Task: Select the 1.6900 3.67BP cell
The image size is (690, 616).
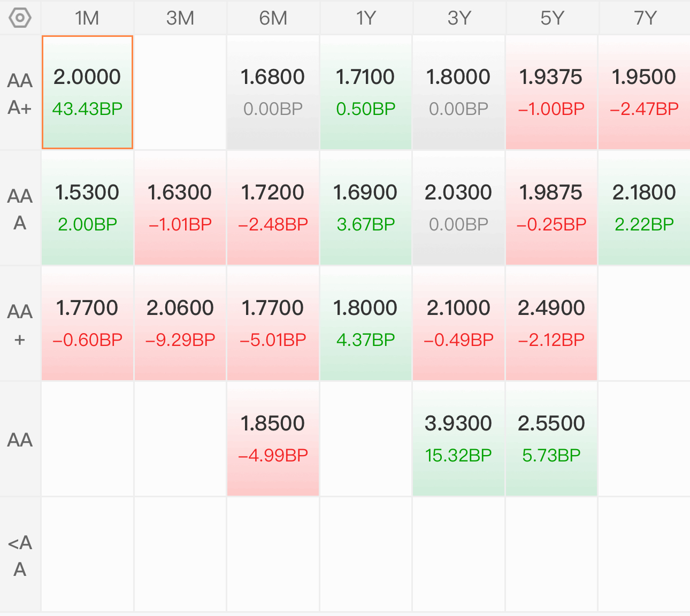Action: click(x=366, y=208)
